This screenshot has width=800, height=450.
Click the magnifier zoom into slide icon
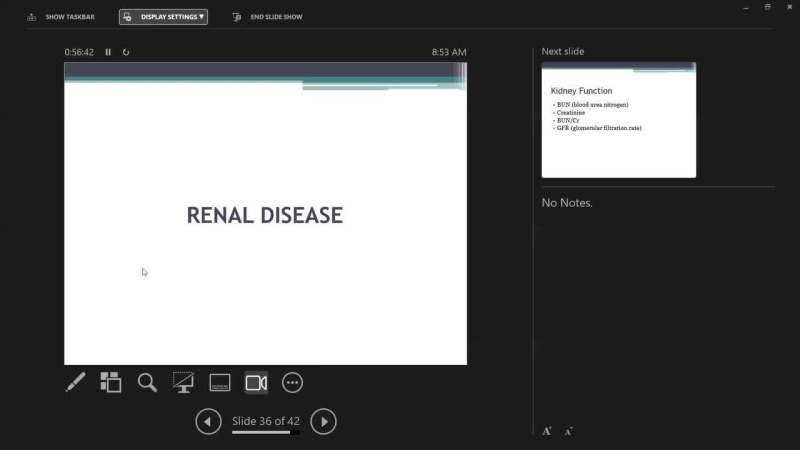(147, 382)
